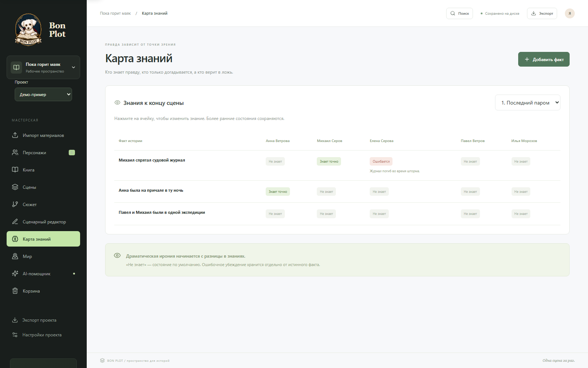This screenshot has width=588, height=368.
Task: Open the AI-помощник menu item
Action: click(x=43, y=273)
